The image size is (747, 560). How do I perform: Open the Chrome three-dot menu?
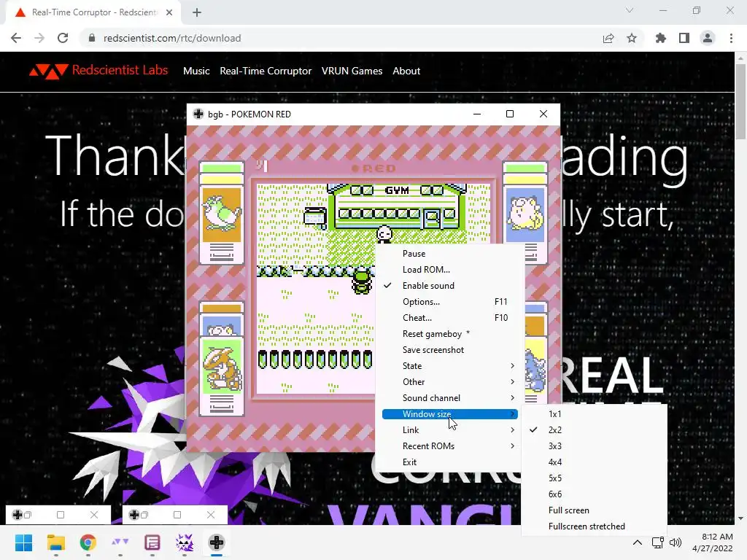(731, 38)
